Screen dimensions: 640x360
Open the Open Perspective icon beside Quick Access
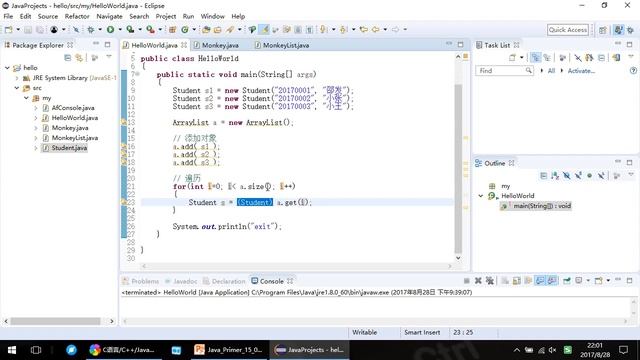click(603, 30)
